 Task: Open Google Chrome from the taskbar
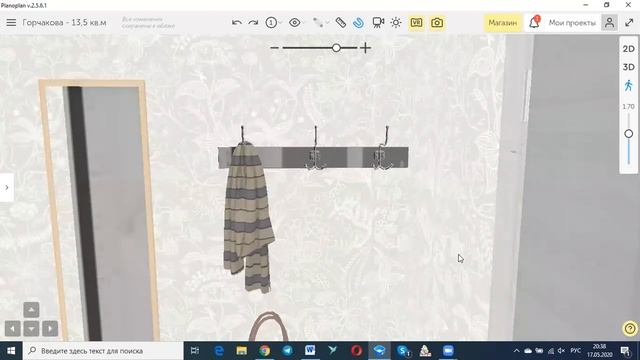tap(264, 351)
